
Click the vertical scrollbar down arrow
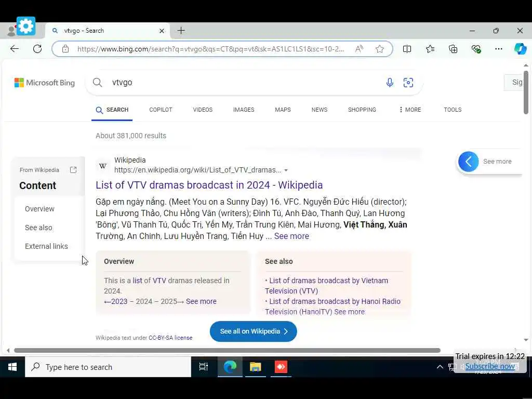[526, 340]
